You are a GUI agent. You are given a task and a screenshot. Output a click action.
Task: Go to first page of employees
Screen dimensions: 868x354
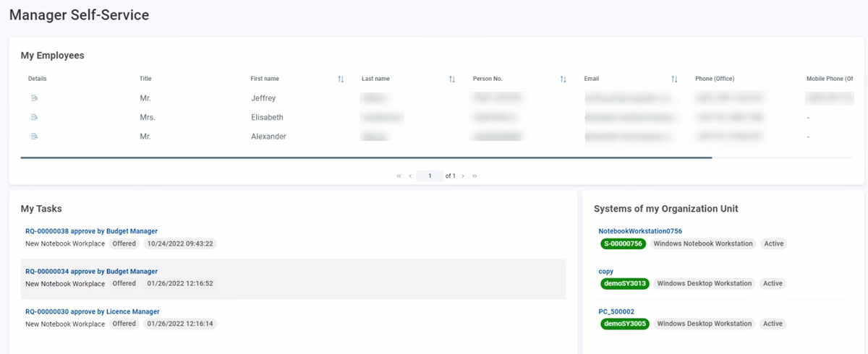(x=399, y=176)
